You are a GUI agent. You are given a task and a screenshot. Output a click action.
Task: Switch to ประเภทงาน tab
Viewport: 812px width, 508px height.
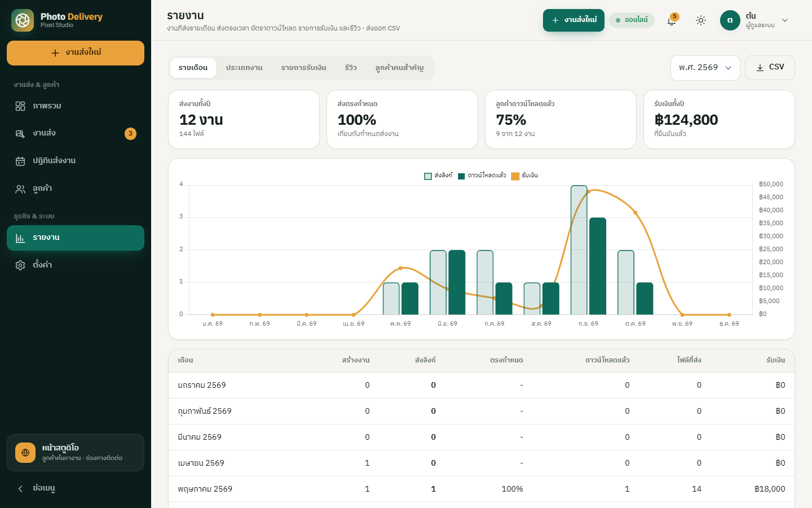[244, 68]
